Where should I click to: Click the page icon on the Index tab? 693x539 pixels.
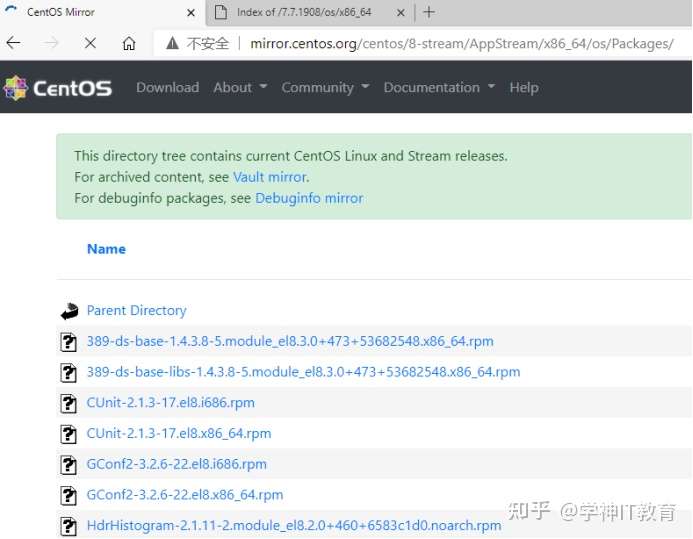pyautogui.click(x=221, y=12)
